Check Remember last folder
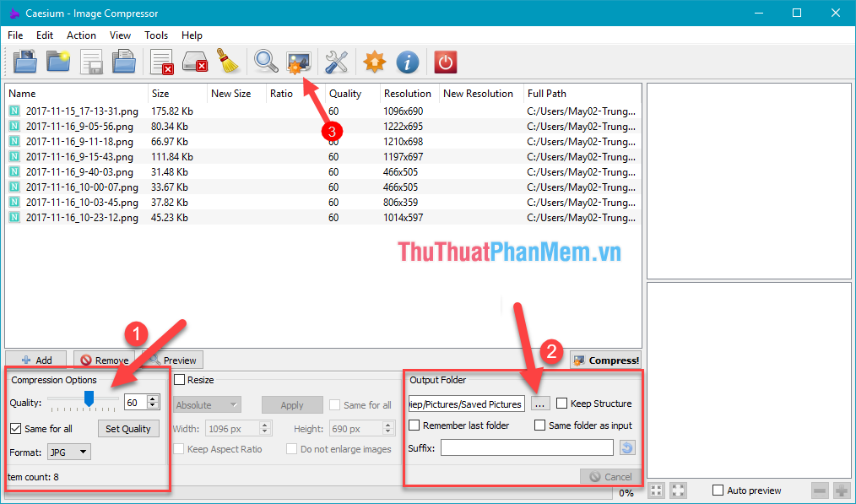This screenshot has width=856, height=504. pos(413,425)
